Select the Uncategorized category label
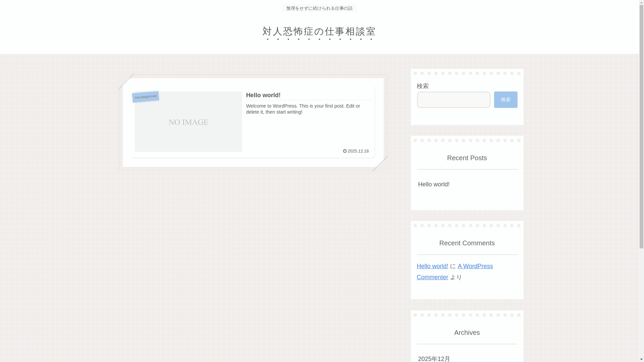 click(x=146, y=97)
